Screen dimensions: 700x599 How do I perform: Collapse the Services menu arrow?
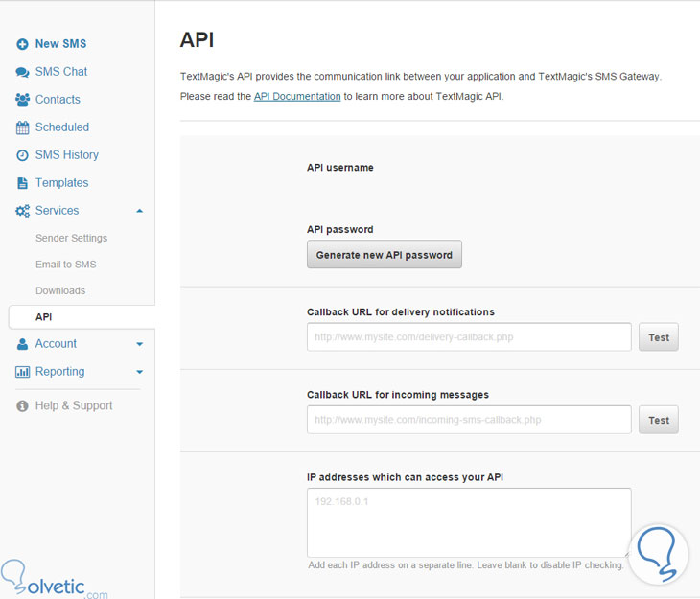click(140, 211)
